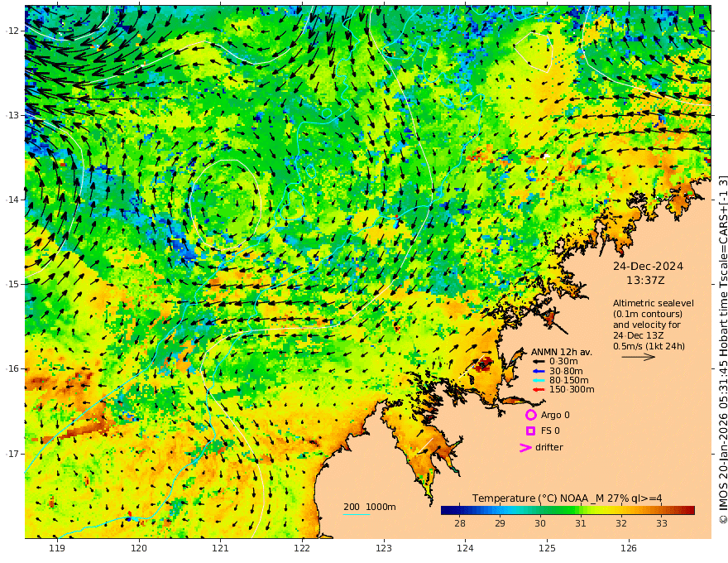Image resolution: width=728 pixels, height=563 pixels.
Task: Click the 'Argo 0' label
Action: [x=555, y=416]
